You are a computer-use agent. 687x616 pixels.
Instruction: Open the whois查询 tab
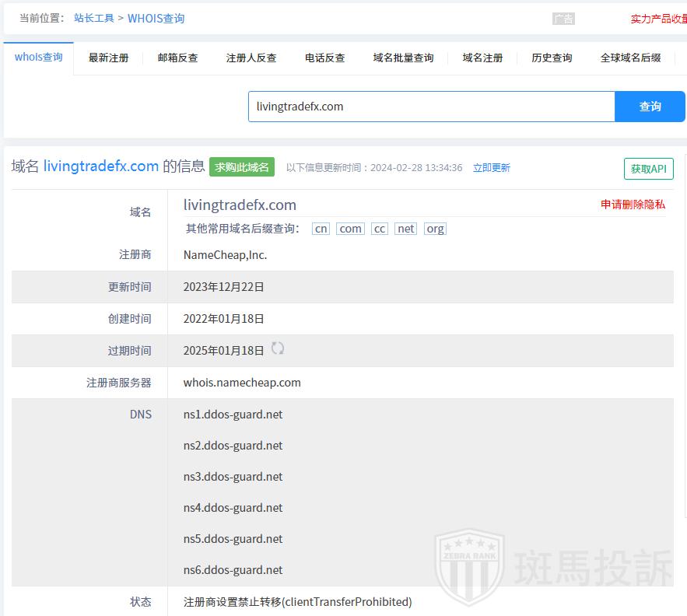click(x=38, y=58)
